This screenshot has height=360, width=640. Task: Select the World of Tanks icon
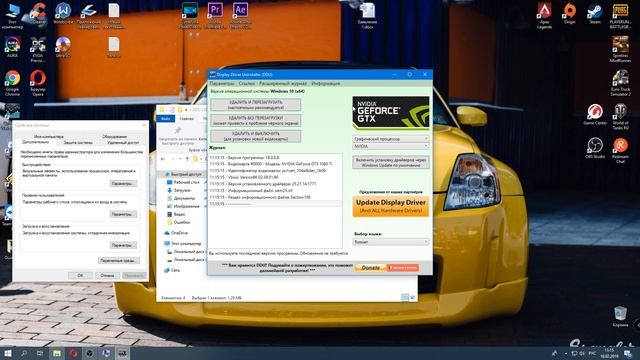click(x=620, y=116)
